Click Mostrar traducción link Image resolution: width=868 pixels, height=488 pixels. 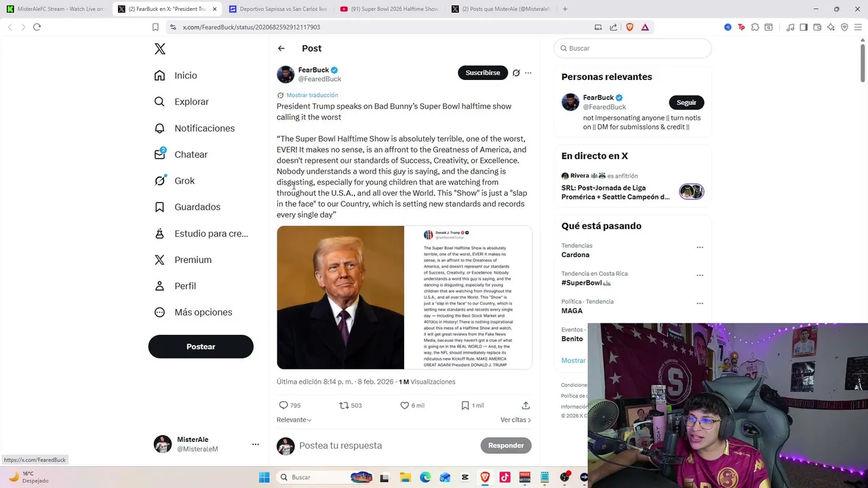tap(312, 95)
